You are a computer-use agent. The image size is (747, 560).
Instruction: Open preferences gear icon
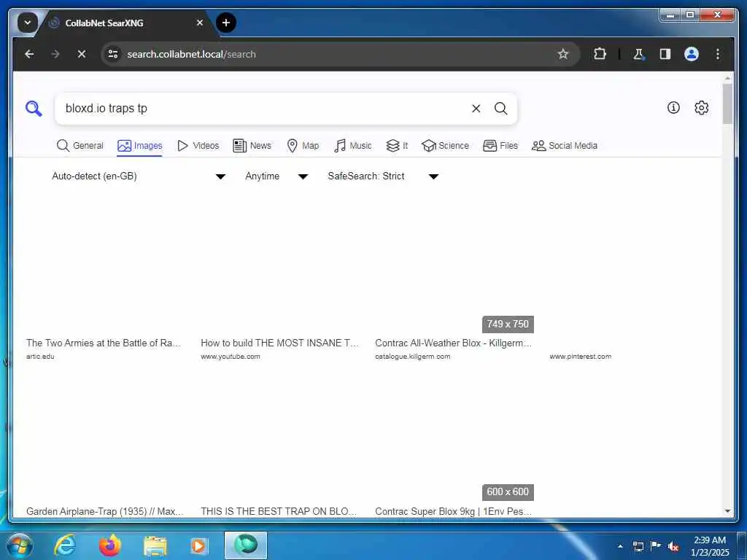pyautogui.click(x=701, y=108)
